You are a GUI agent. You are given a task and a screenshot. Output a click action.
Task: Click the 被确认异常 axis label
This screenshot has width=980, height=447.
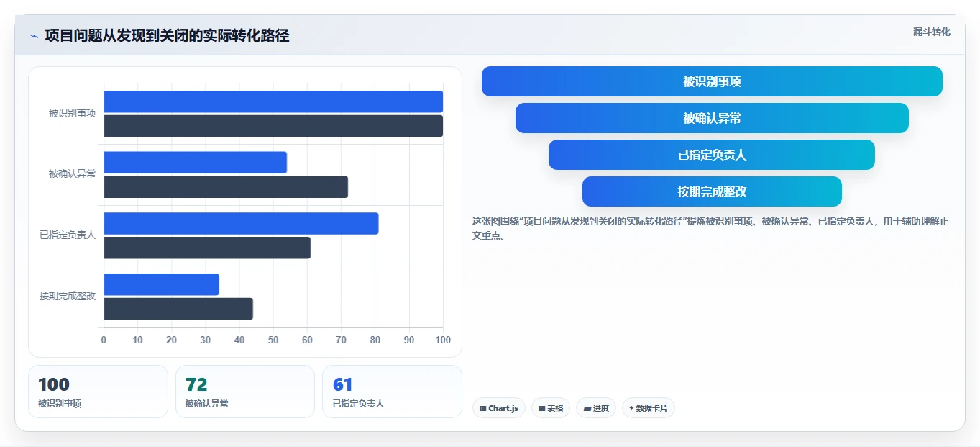(73, 174)
